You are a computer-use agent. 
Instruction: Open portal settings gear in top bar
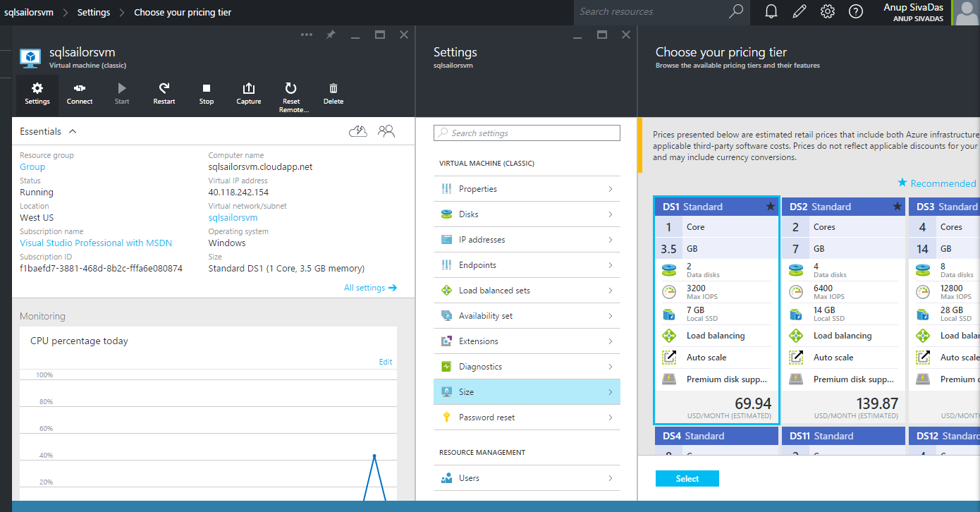click(828, 11)
